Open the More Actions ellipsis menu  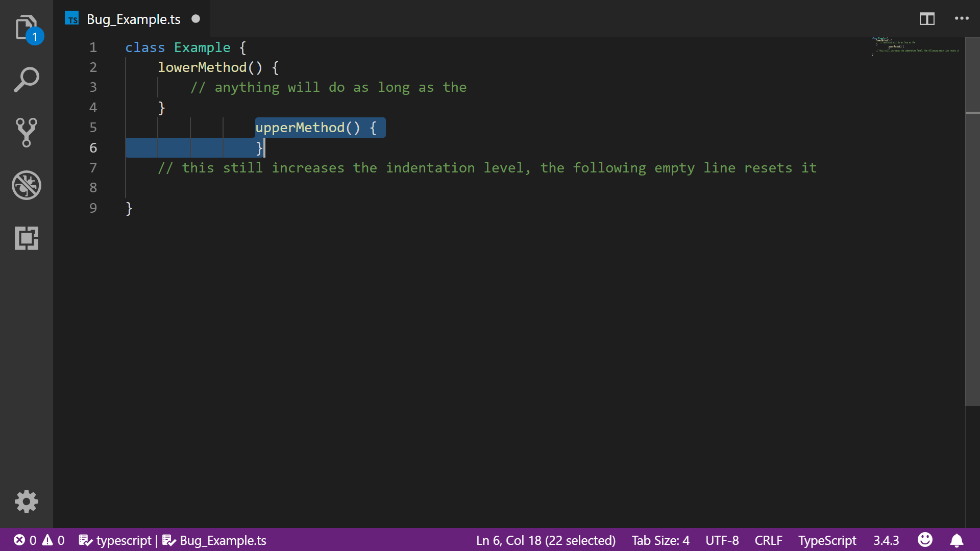pos(962,19)
